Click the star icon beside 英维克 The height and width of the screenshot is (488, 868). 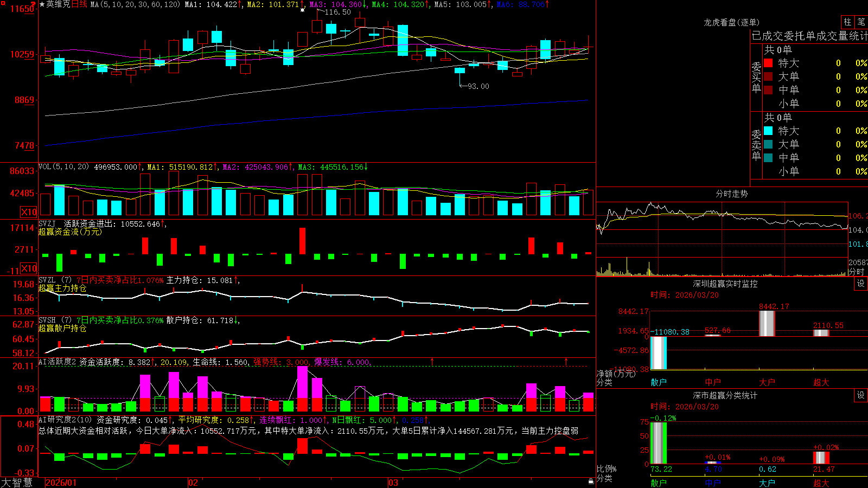(x=42, y=4)
